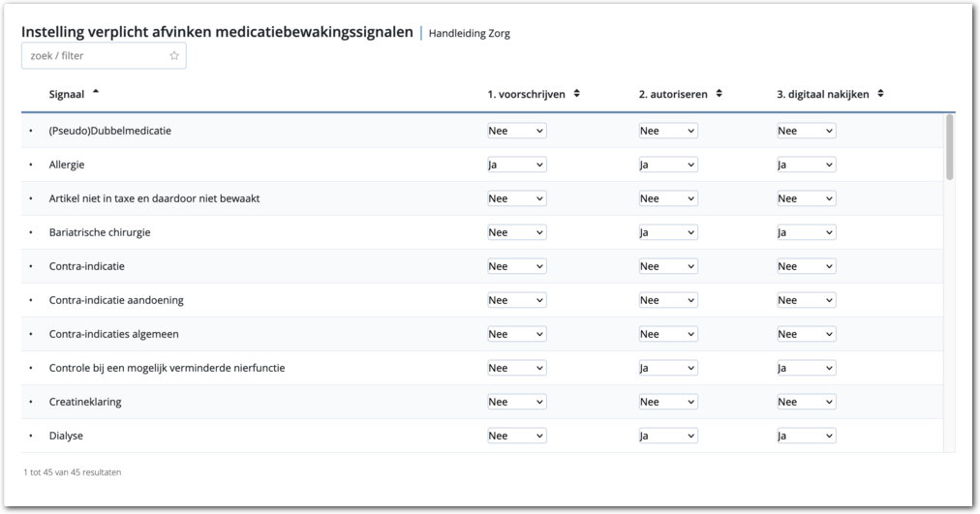
Task: Open voorschrijven dropdown for Allergie
Action: pos(516,165)
